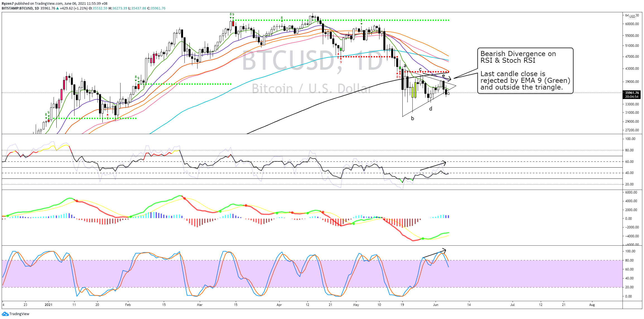Click the Mar label on the time axis
644x319 pixels.
coord(200,305)
